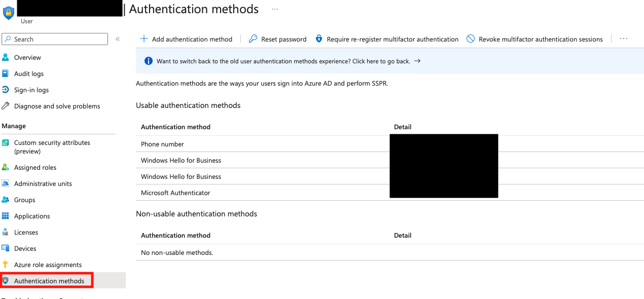Focus the sidebar Search field

(x=55, y=39)
